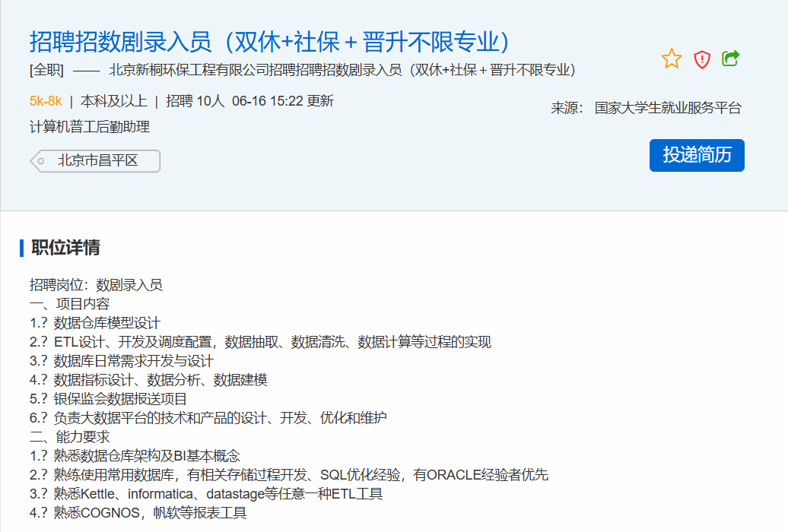Click the green share icon

pyautogui.click(x=731, y=59)
